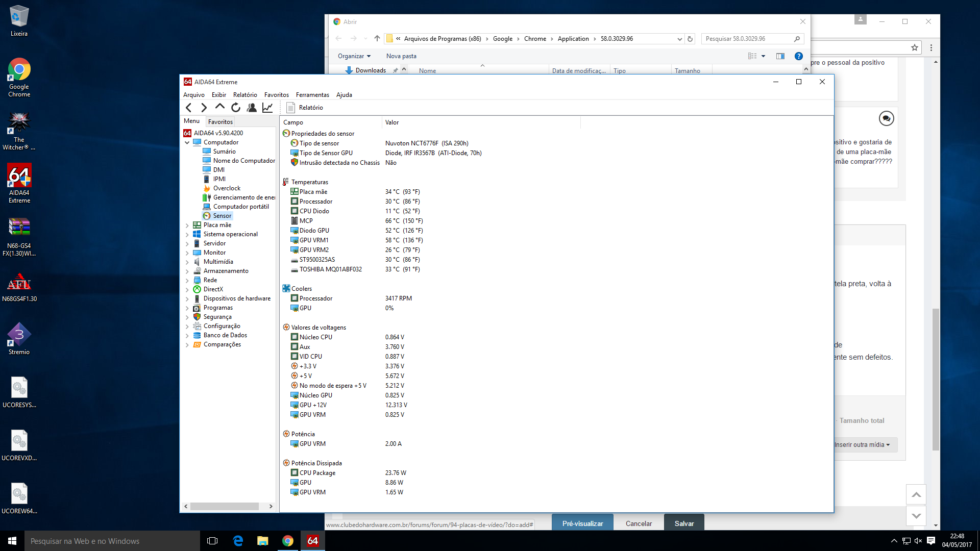Select the Processador cooler RPM row
The height and width of the screenshot is (551, 980).
pos(351,298)
